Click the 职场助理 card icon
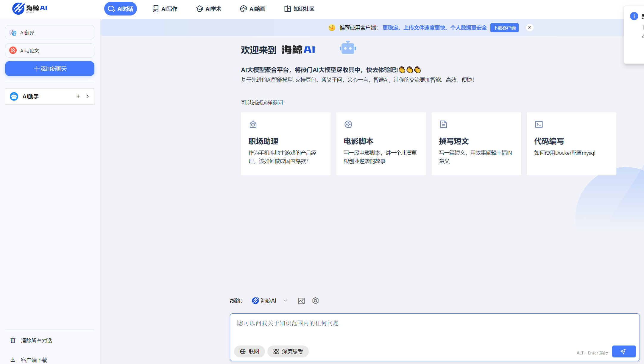644x364 pixels. click(253, 124)
